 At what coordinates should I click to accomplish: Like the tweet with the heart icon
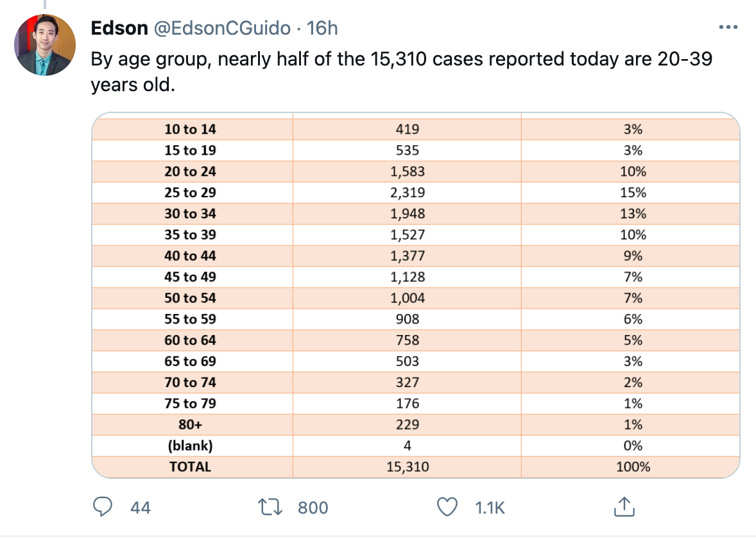(x=447, y=507)
